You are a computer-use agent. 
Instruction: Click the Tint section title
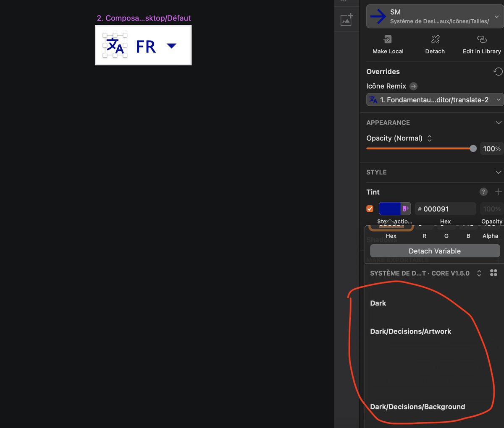coord(373,192)
